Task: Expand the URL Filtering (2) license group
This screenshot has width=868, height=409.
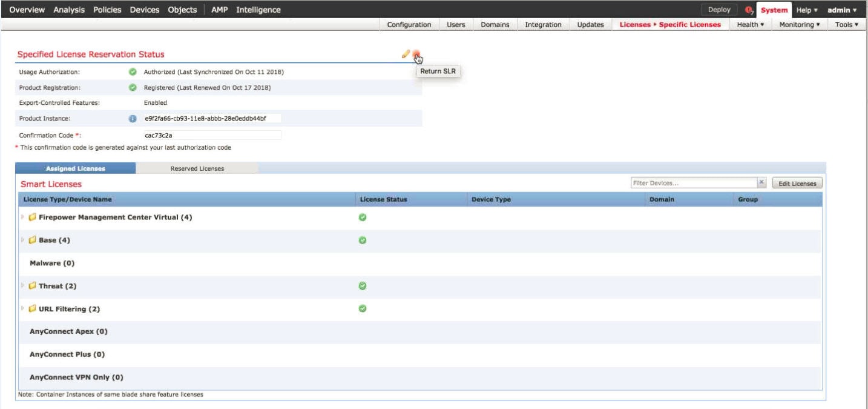Action: coord(24,309)
